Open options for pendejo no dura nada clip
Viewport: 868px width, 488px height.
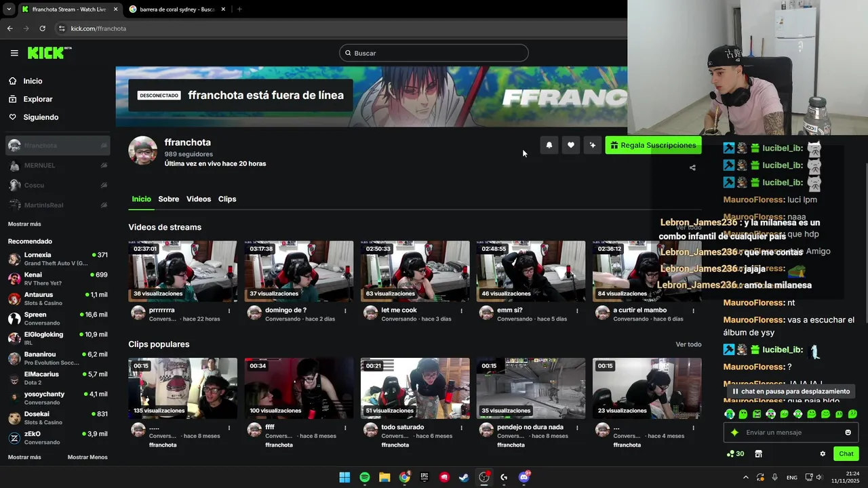(x=577, y=428)
